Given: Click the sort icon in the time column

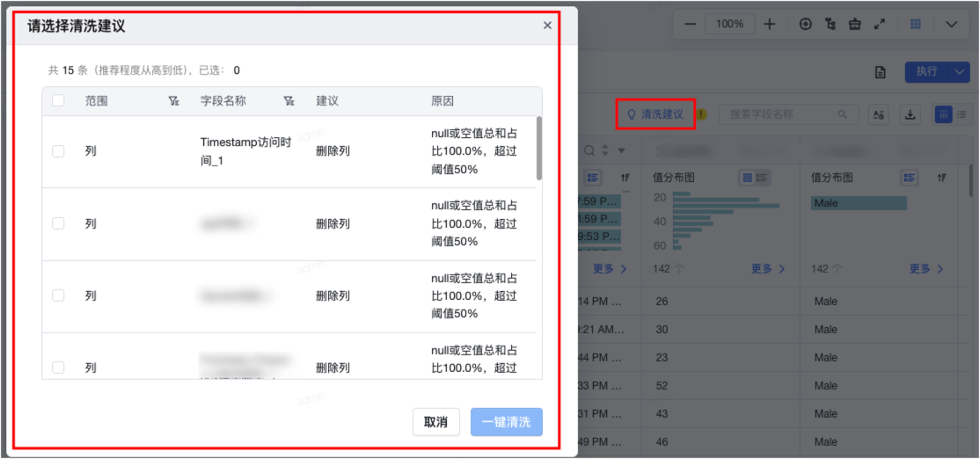Looking at the screenshot, I should 625,178.
